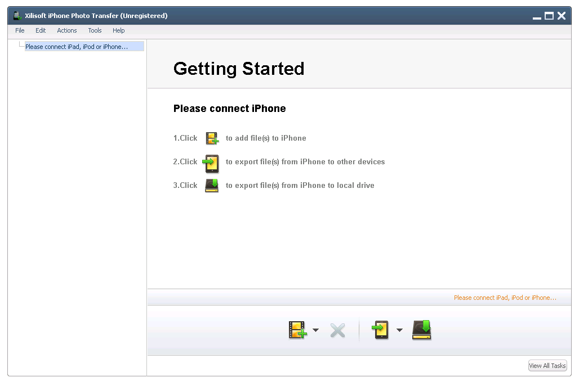The height and width of the screenshot is (382, 588).
Task: Click the export to devices icon in step 2
Action: (x=211, y=162)
